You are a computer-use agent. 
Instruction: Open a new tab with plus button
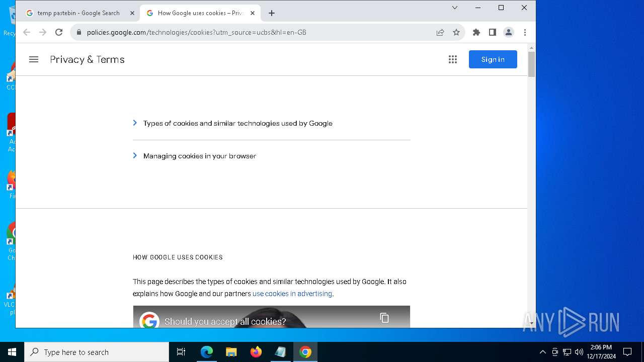pyautogui.click(x=272, y=13)
